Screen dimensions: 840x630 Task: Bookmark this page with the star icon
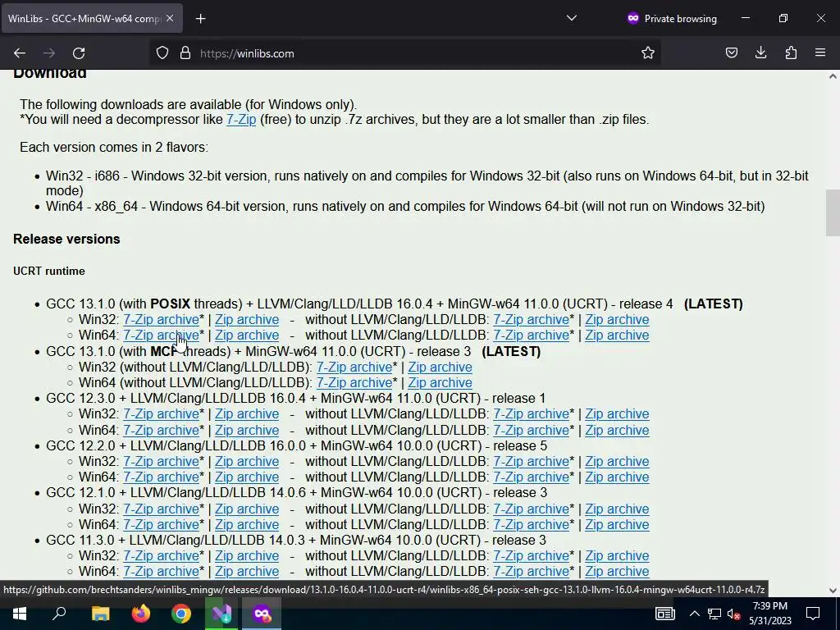click(648, 53)
